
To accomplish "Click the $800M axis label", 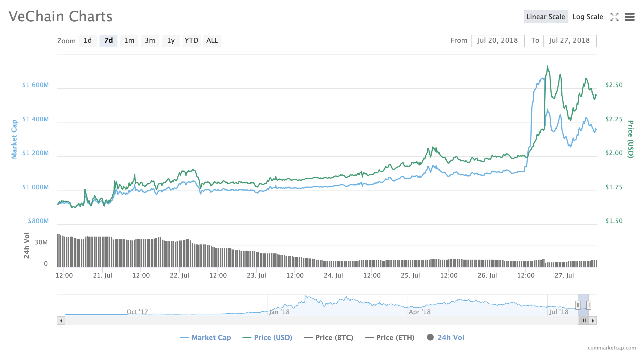I will [x=38, y=221].
